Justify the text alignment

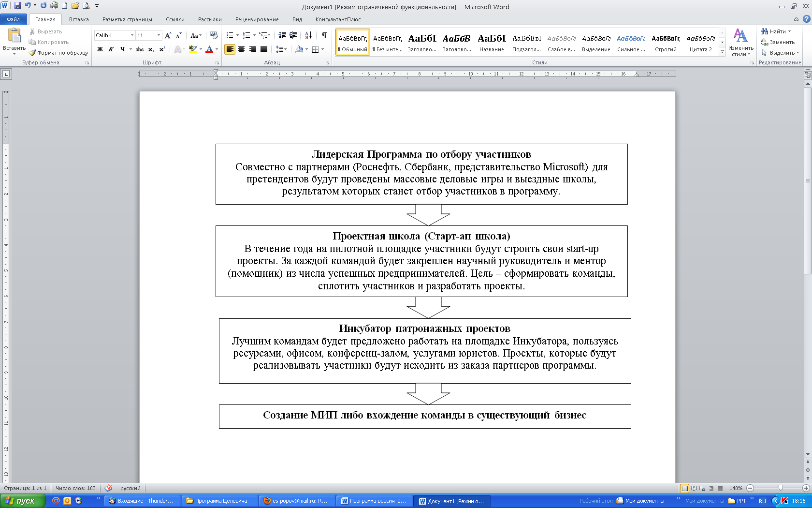(264, 49)
